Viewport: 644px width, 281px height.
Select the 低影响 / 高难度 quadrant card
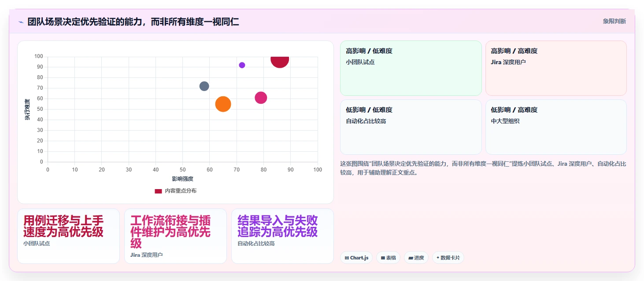click(x=556, y=127)
